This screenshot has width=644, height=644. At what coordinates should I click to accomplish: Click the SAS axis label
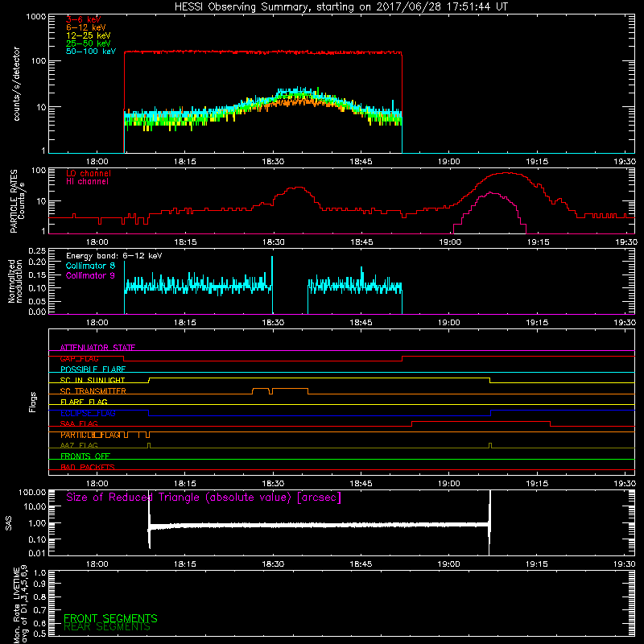[x=8, y=522]
